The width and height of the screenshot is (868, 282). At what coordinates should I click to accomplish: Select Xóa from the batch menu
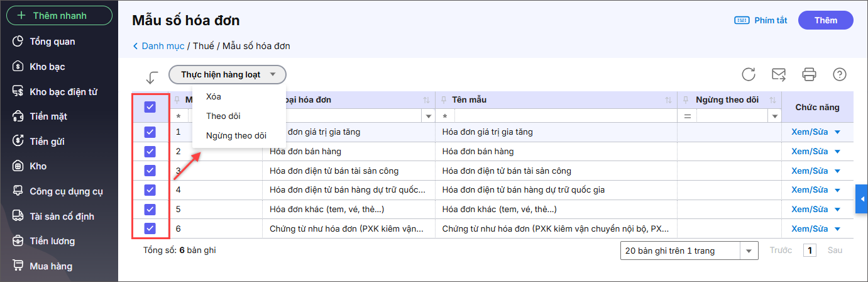tap(214, 96)
